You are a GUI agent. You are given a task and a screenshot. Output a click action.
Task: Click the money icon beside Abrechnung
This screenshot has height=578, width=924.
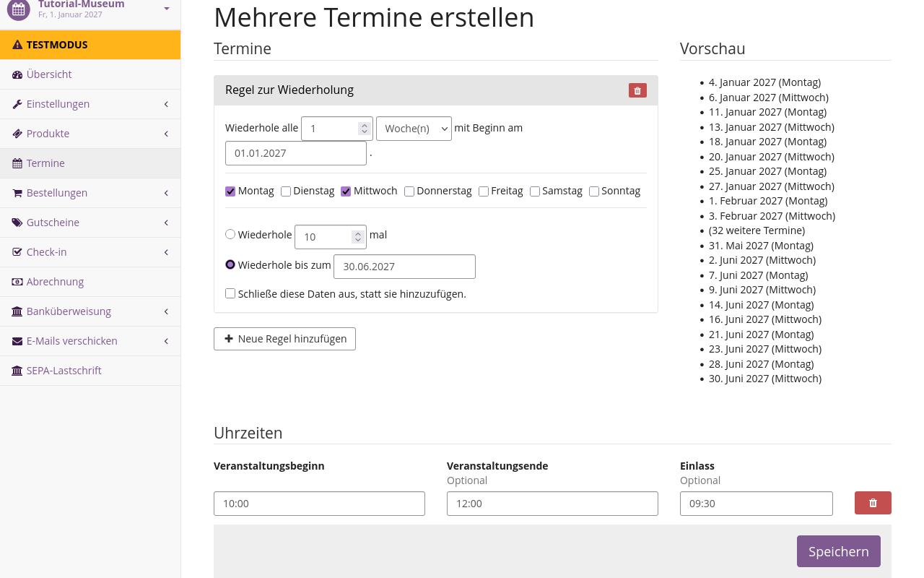[17, 282]
